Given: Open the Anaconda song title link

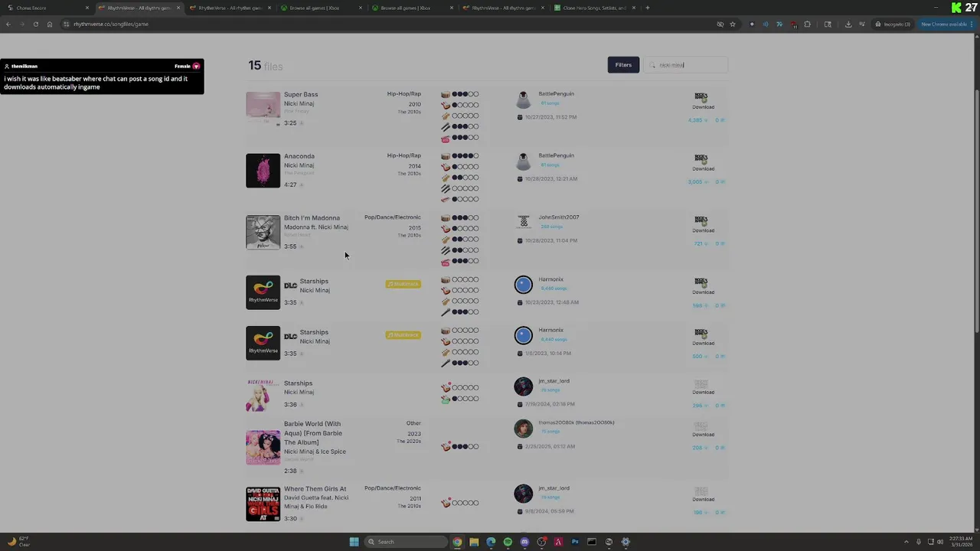Looking at the screenshot, I should click(299, 156).
